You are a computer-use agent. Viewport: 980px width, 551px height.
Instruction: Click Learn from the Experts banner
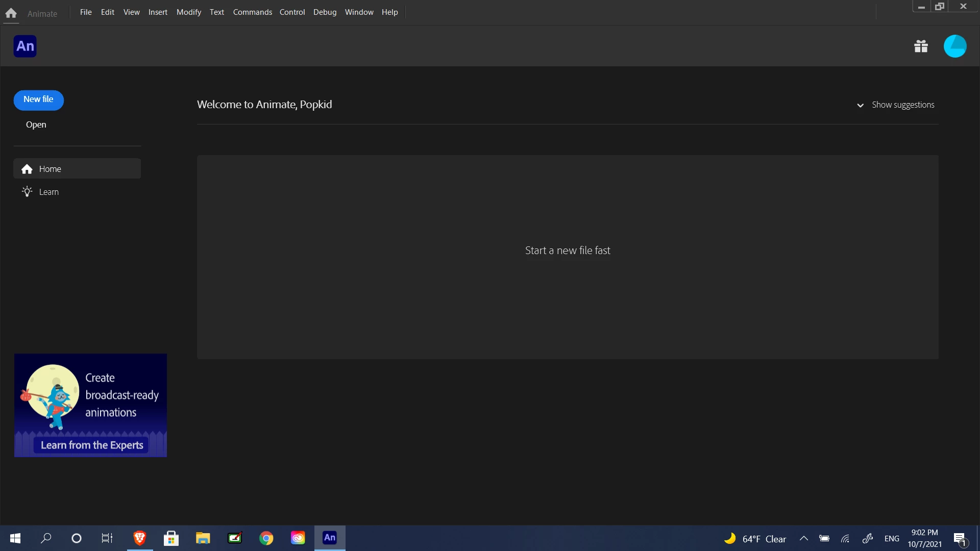pyautogui.click(x=91, y=445)
